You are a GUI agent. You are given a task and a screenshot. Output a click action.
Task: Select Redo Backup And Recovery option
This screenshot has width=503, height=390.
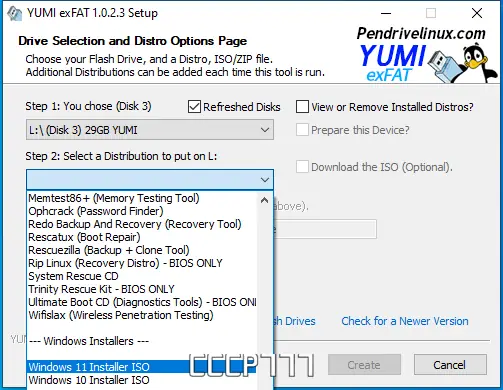[x=143, y=224]
